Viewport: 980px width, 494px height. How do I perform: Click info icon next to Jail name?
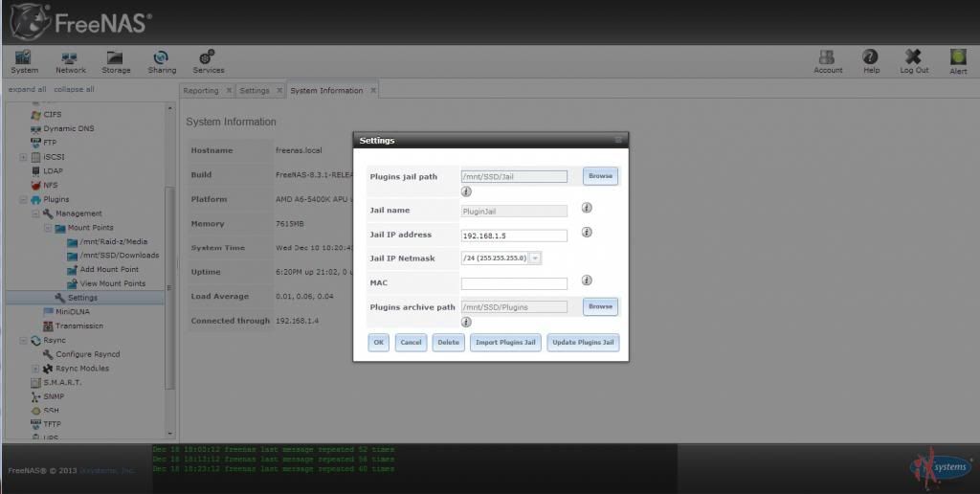pyautogui.click(x=587, y=208)
